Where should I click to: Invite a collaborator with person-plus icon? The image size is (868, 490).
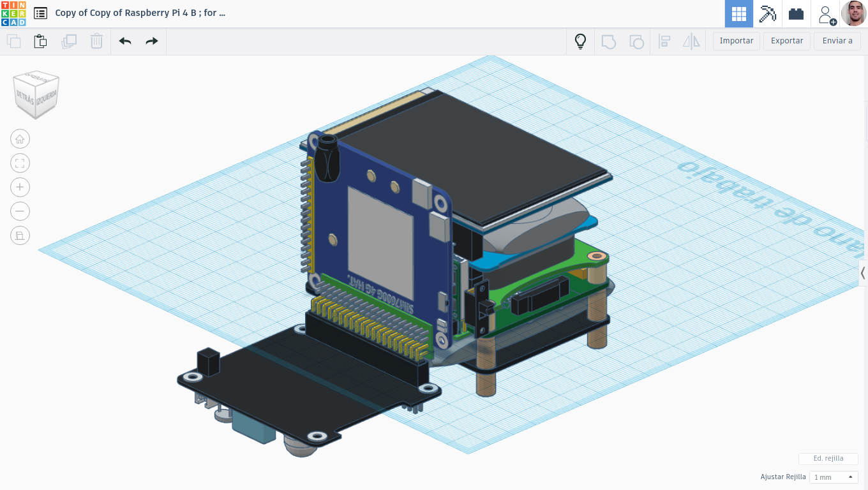point(827,15)
